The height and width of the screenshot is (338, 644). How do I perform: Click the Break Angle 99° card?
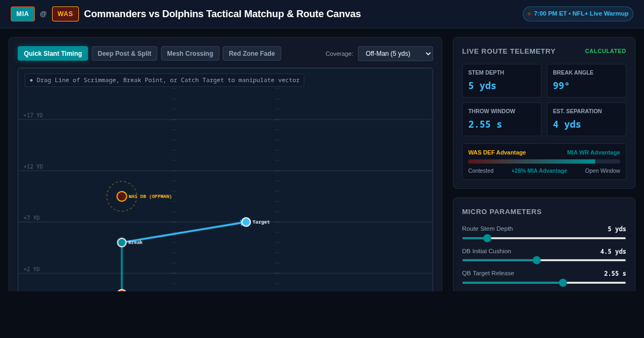pos(587,81)
